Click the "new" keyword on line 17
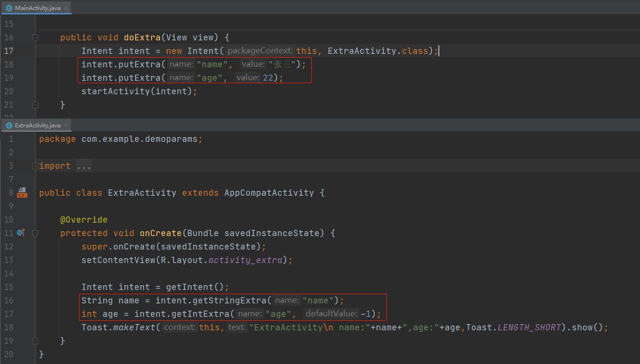The image size is (640, 364). pyautogui.click(x=174, y=51)
